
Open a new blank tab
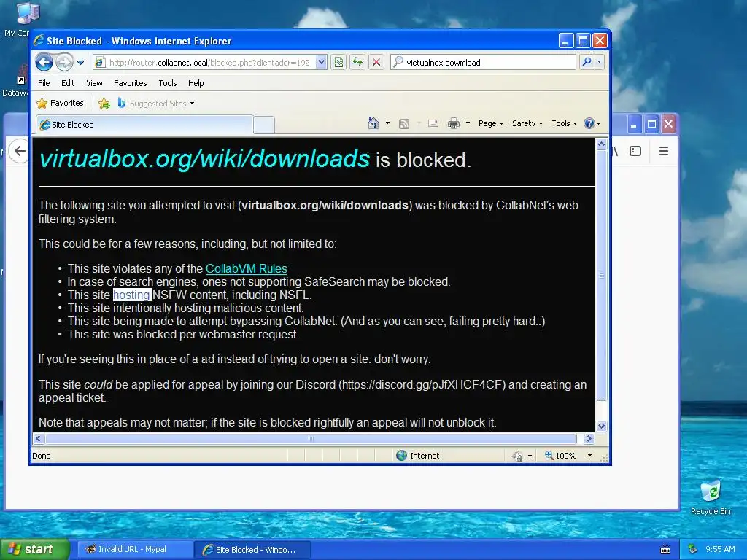[x=263, y=125]
